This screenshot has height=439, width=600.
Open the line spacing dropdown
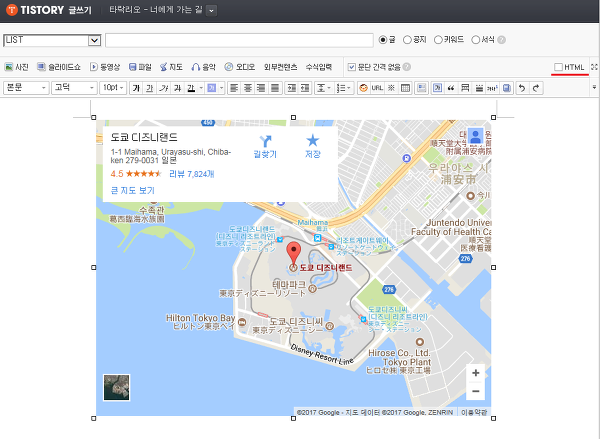tap(324, 88)
